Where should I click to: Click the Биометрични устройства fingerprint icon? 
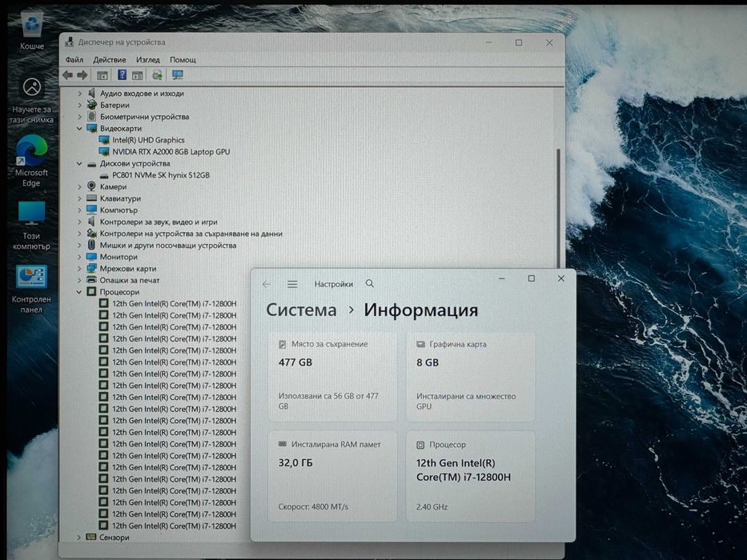[91, 117]
